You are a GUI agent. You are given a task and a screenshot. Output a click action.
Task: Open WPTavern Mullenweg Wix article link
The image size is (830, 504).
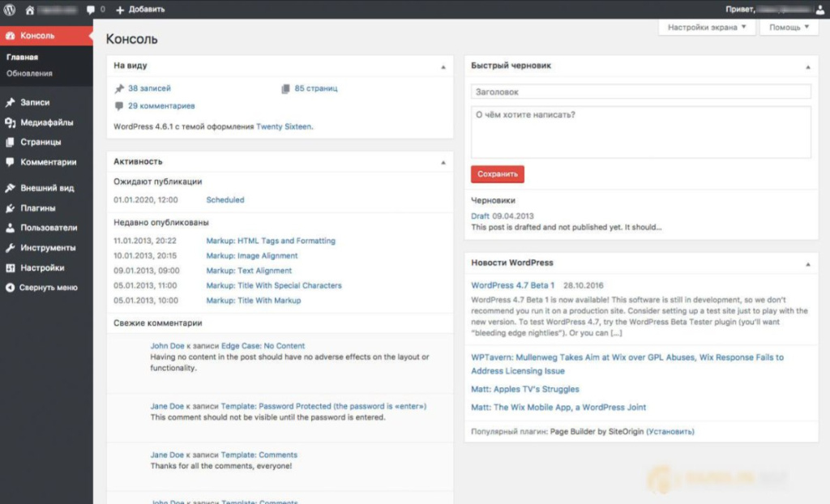pos(627,365)
